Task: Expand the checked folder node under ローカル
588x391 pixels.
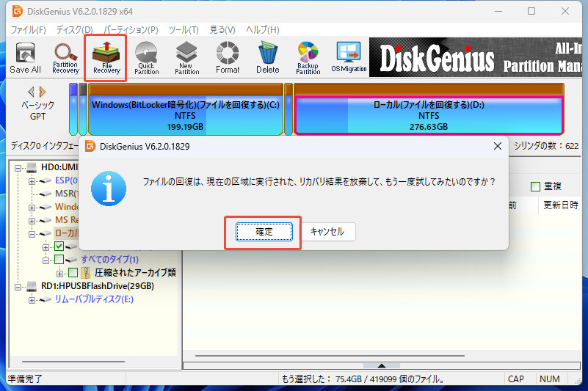Action: click(46, 247)
